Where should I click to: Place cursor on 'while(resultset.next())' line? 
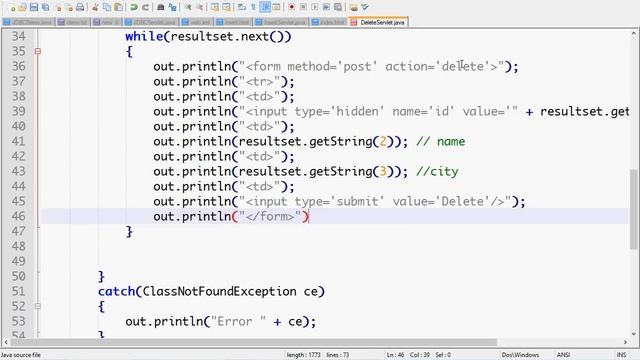208,37
